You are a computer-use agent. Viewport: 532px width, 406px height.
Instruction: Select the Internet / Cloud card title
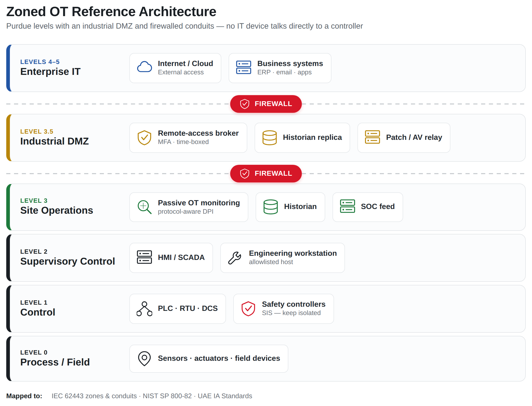coord(185,63)
